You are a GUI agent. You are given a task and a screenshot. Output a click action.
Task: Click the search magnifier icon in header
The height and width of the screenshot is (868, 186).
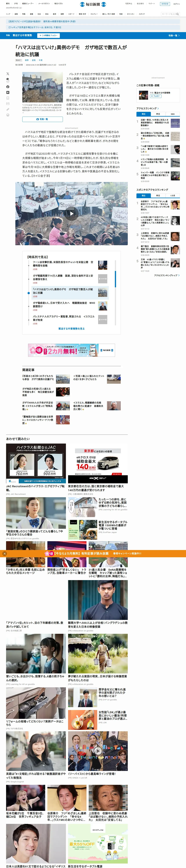pyautogui.click(x=178, y=14)
